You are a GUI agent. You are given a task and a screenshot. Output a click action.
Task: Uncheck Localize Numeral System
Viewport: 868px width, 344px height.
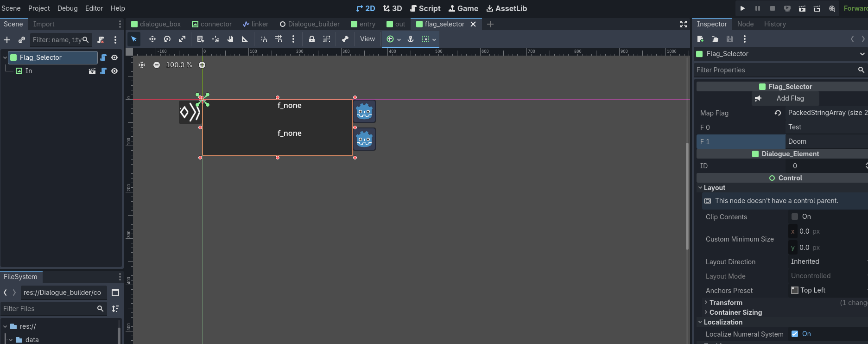pyautogui.click(x=795, y=334)
